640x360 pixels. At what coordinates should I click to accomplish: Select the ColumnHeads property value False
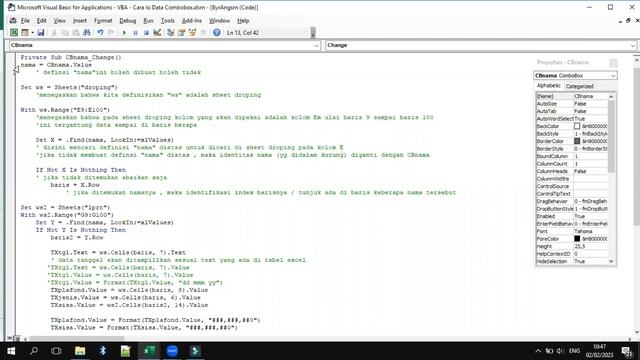click(591, 171)
